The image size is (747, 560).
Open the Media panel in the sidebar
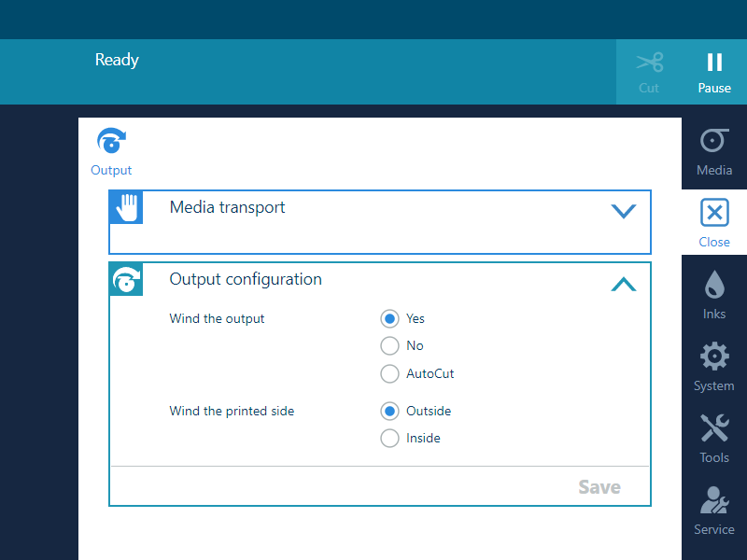(x=714, y=151)
